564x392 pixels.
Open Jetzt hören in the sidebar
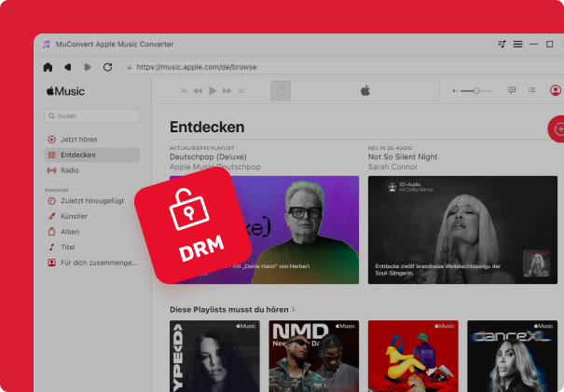pyautogui.click(x=92, y=140)
